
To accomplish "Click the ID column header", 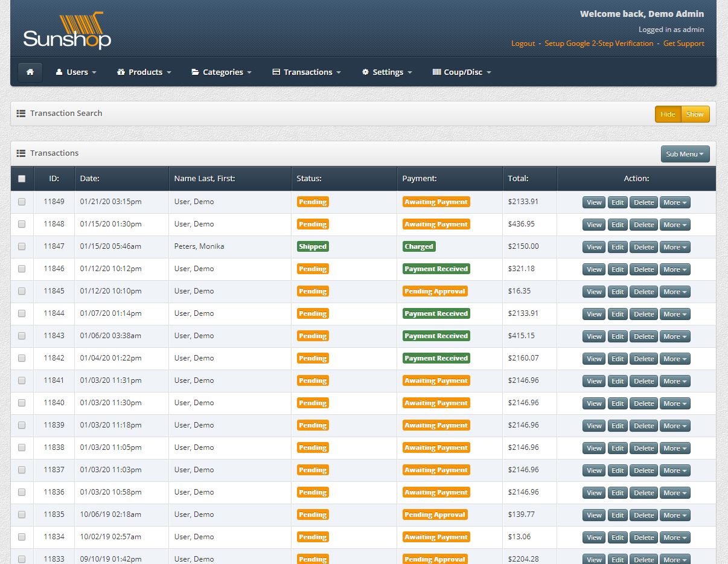I will [x=54, y=179].
